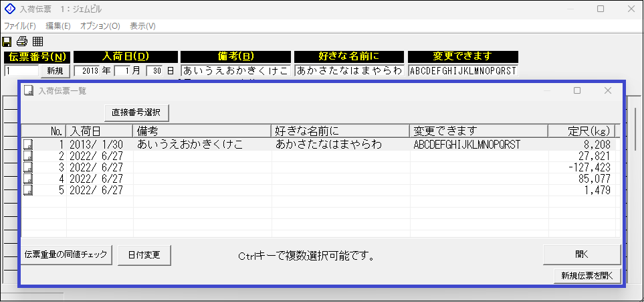Screen dimensions: 644x302
Task: Select the document icon of row 3
Action: pos(28,167)
